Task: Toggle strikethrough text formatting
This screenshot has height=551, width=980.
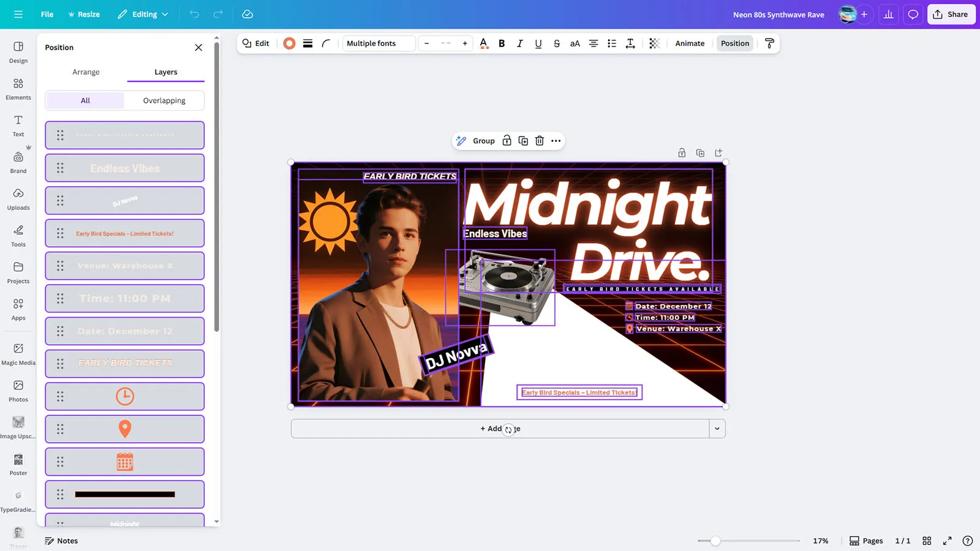Action: coord(557,43)
